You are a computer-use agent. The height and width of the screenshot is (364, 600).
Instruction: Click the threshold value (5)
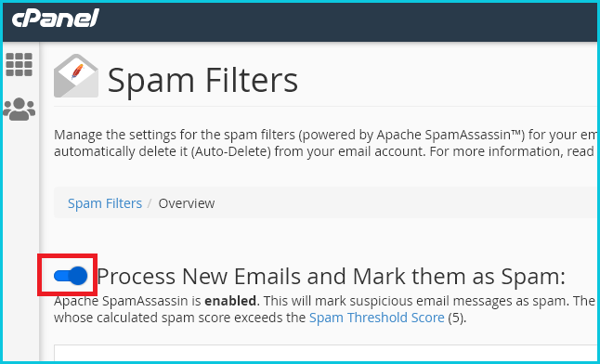(x=456, y=318)
